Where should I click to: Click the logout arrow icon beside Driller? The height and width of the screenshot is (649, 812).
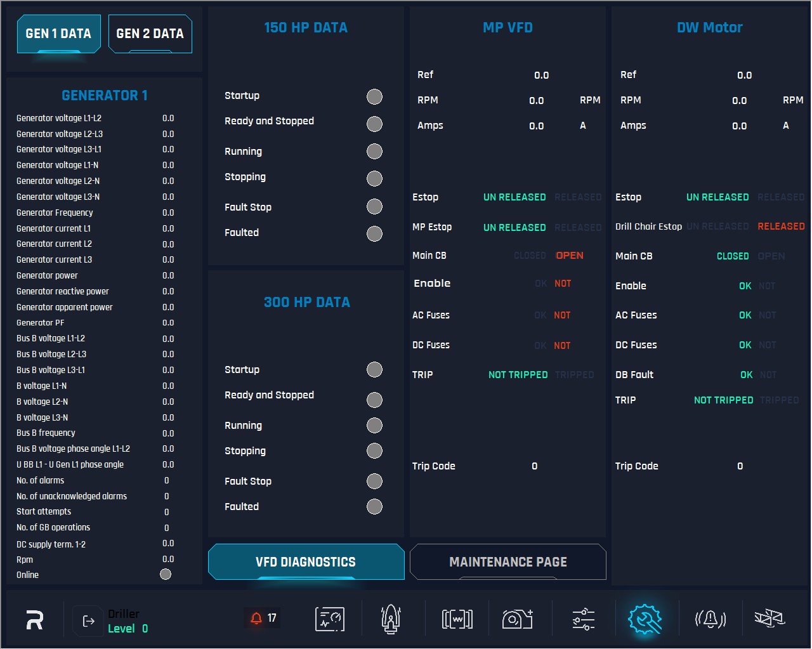[89, 621]
